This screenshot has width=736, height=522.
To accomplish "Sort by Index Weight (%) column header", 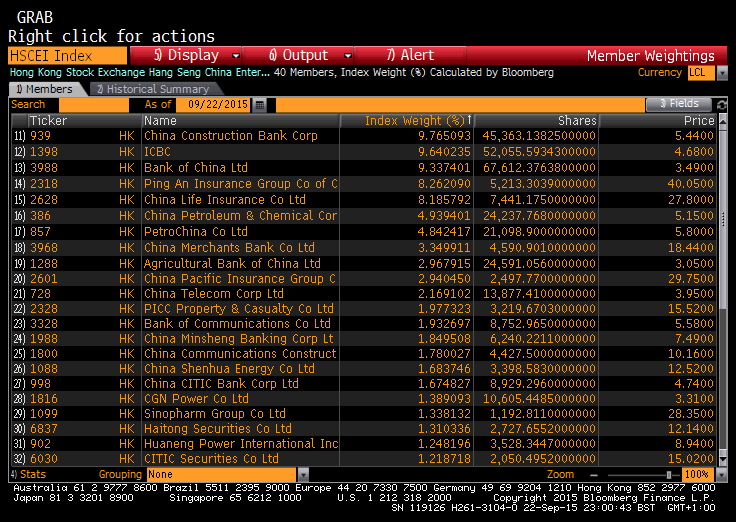I will coord(406,121).
